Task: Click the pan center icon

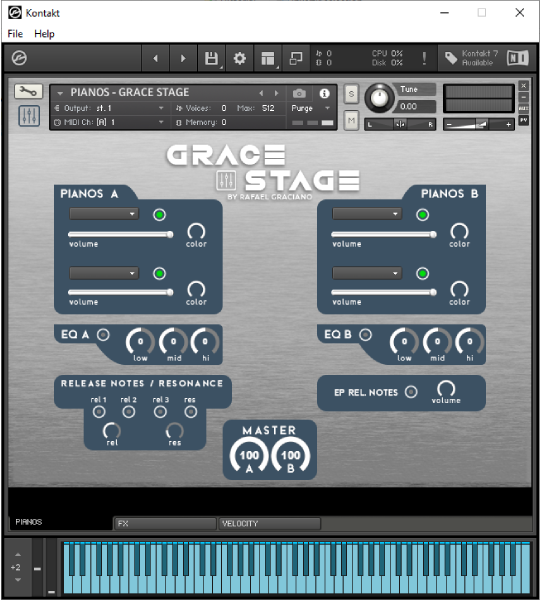Action: coord(400,124)
